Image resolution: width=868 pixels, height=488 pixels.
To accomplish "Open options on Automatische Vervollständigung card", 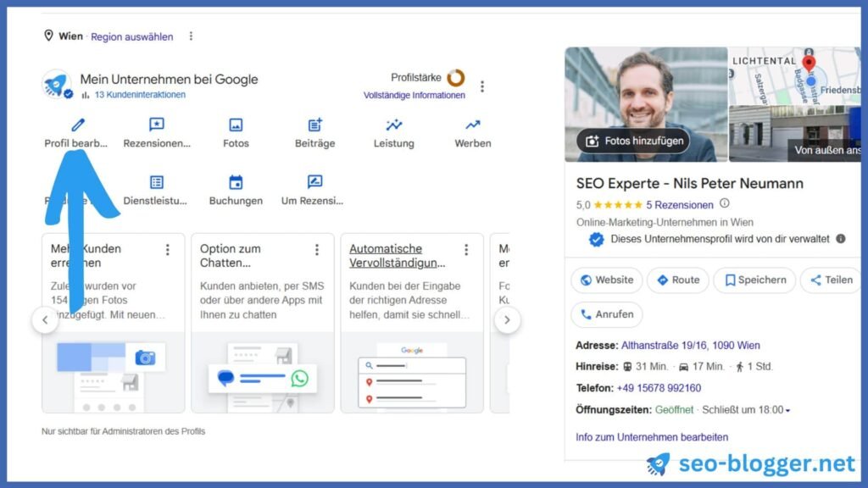I will pyautogui.click(x=467, y=250).
